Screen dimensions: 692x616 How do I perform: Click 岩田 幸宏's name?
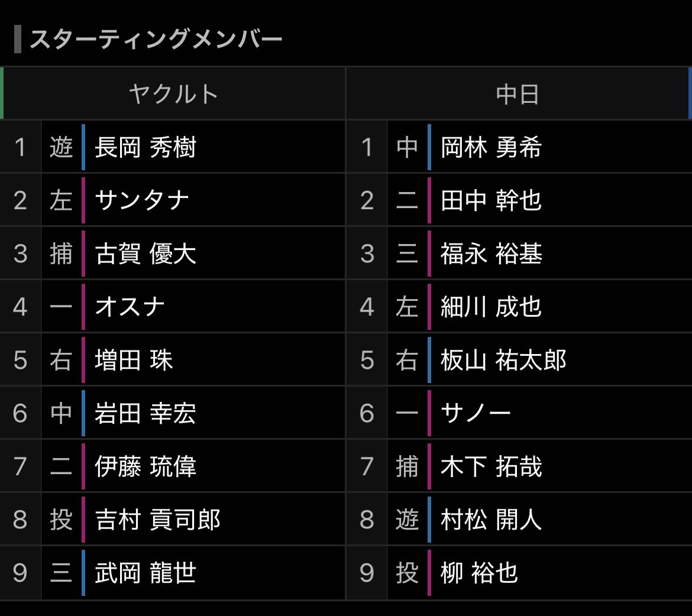click(x=145, y=413)
